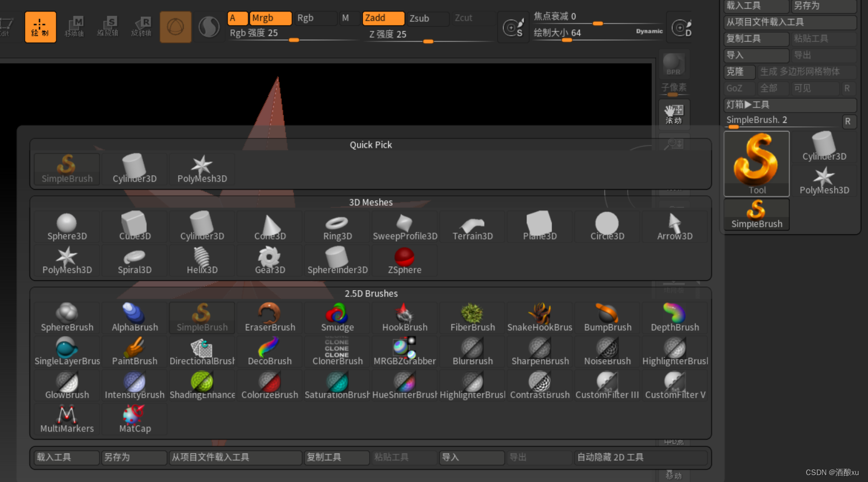Image resolution: width=868 pixels, height=482 pixels.
Task: Pick Cone3D from 3D Meshes
Action: (270, 227)
